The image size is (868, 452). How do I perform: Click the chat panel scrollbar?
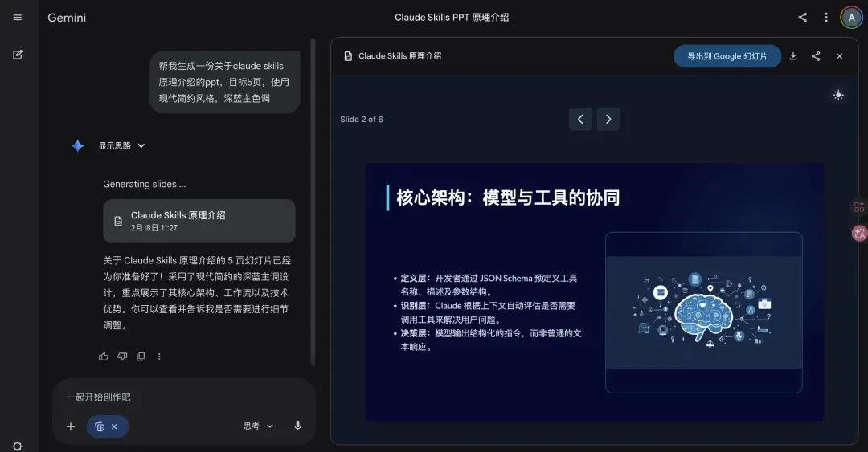[313, 202]
